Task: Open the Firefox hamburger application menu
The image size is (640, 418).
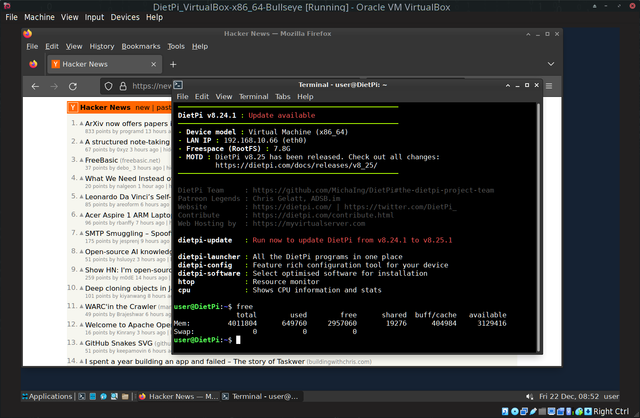Action: pyautogui.click(x=549, y=86)
